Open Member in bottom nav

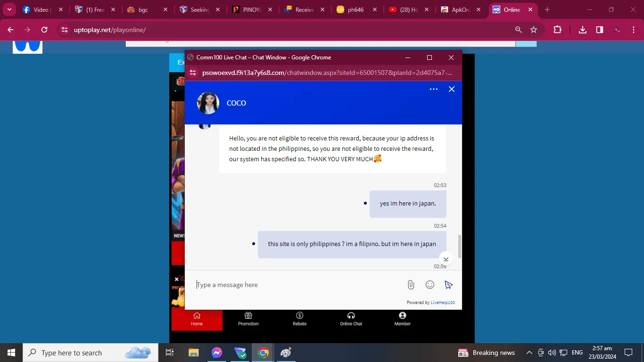pos(402,319)
